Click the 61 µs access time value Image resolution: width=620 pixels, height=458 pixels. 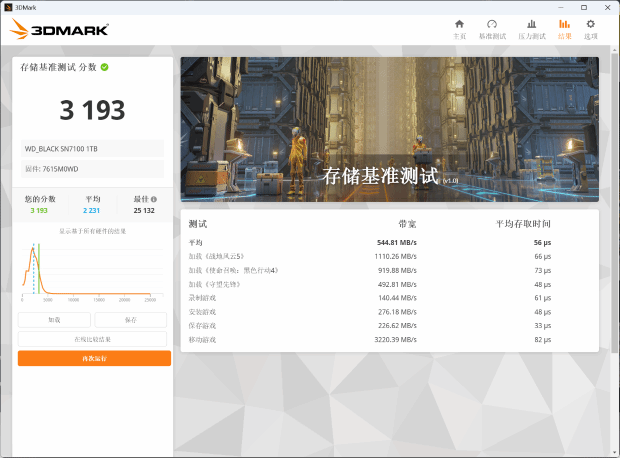(x=542, y=298)
